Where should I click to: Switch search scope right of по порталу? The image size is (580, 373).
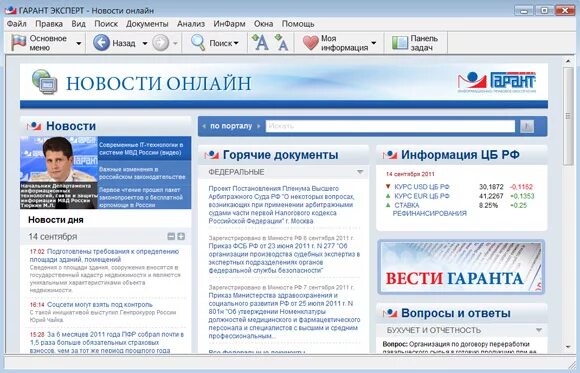[259, 126]
